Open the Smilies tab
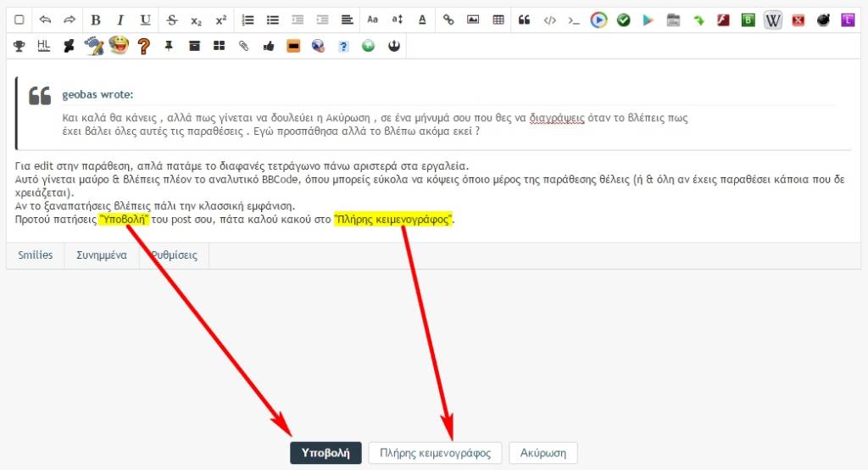The image size is (868, 470). click(36, 255)
